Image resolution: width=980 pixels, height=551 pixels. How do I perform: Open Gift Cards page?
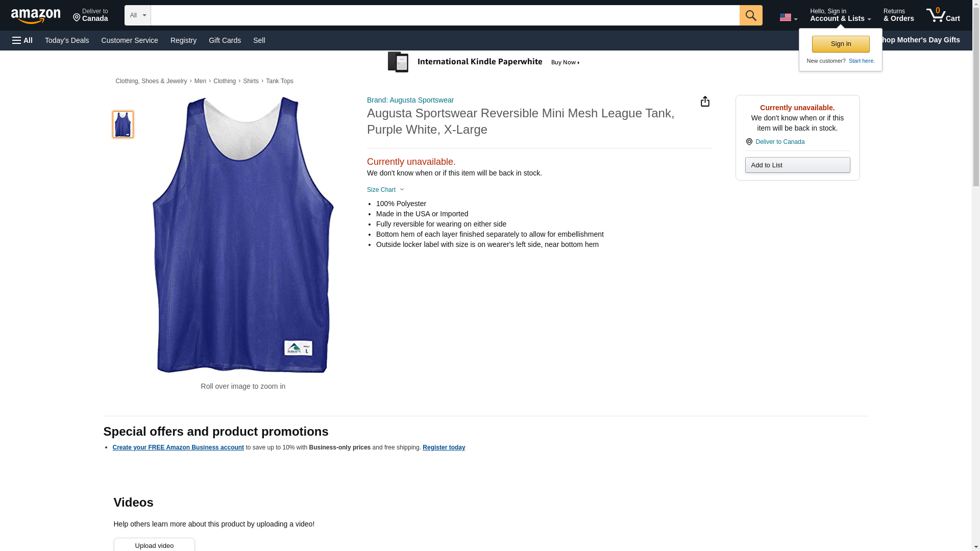tap(225, 40)
